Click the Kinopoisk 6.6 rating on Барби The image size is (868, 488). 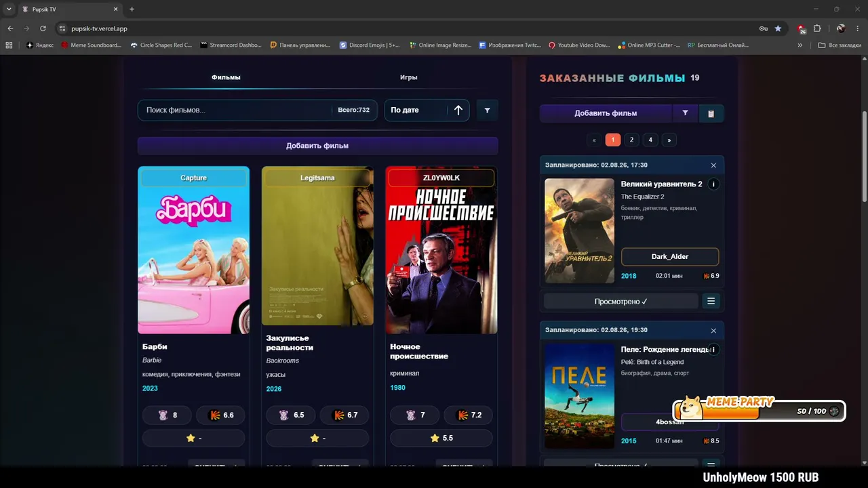coord(220,415)
